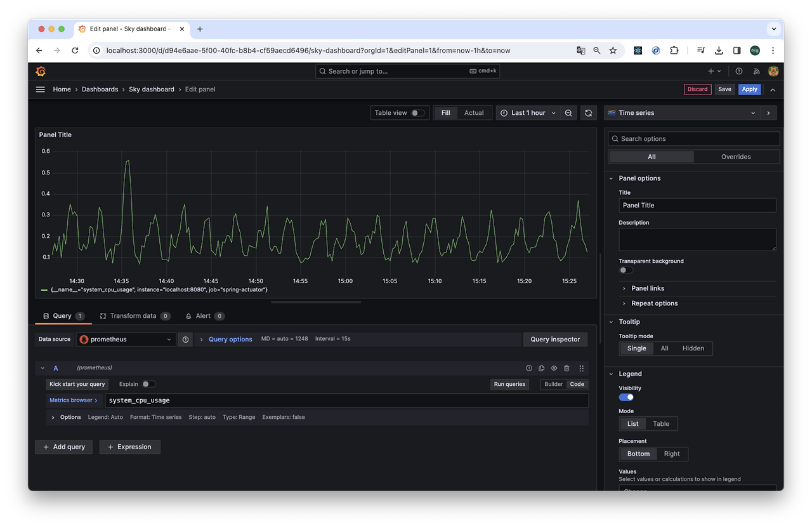Set tooltip mode to Hidden
812x528 pixels.
pyautogui.click(x=693, y=348)
